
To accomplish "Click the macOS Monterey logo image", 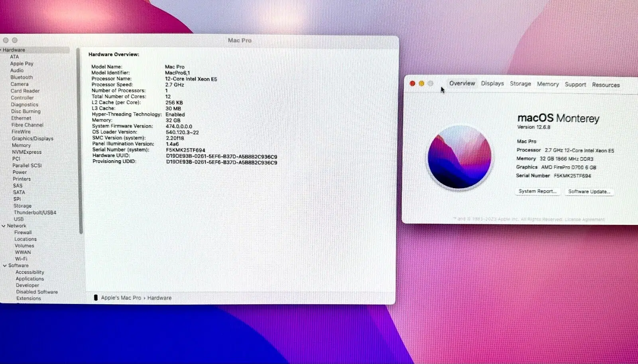I will (x=459, y=157).
